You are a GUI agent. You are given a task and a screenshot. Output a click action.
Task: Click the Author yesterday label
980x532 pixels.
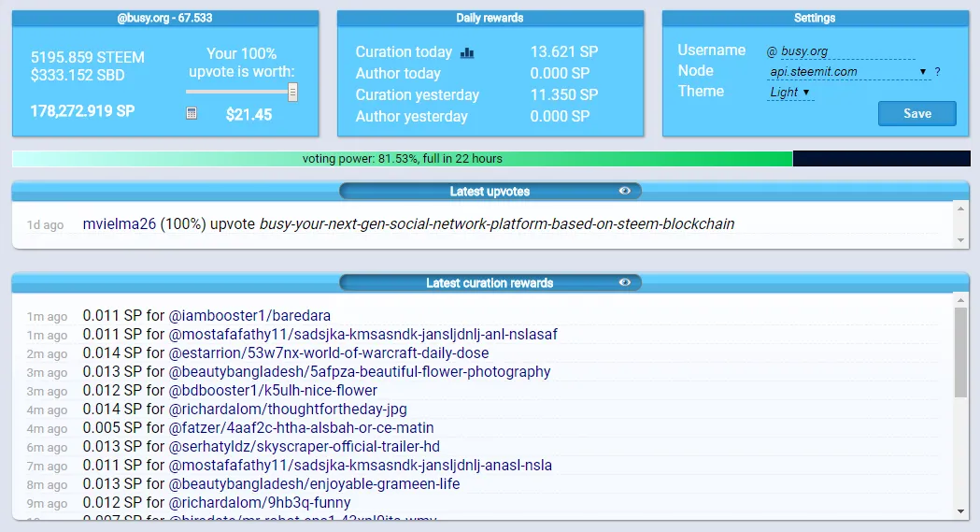point(411,116)
